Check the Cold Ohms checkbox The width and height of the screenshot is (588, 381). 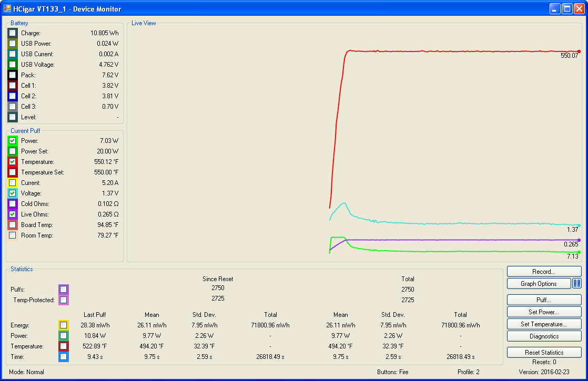click(13, 204)
